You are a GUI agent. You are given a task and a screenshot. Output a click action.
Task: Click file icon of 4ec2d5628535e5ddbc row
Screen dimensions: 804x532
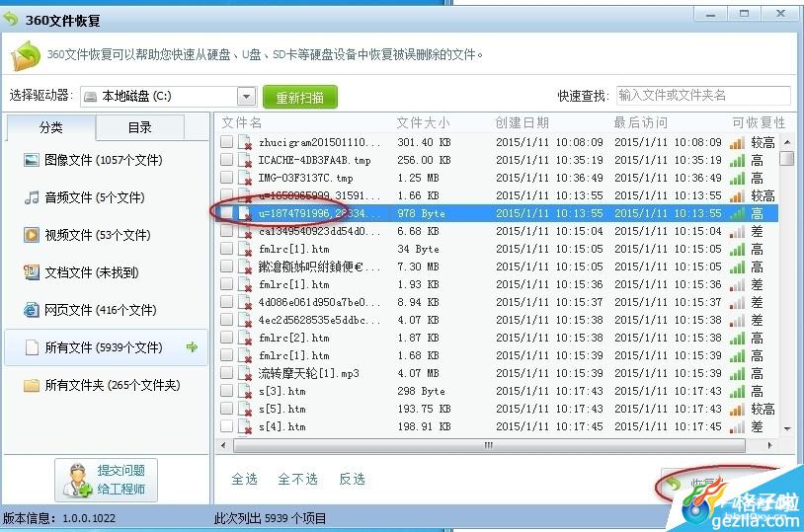pyautogui.click(x=245, y=320)
